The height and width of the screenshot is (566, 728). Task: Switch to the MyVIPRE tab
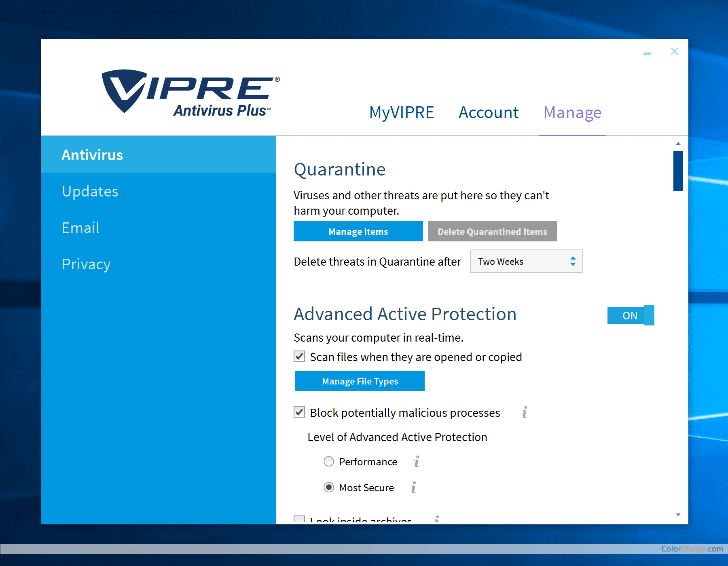pyautogui.click(x=401, y=112)
